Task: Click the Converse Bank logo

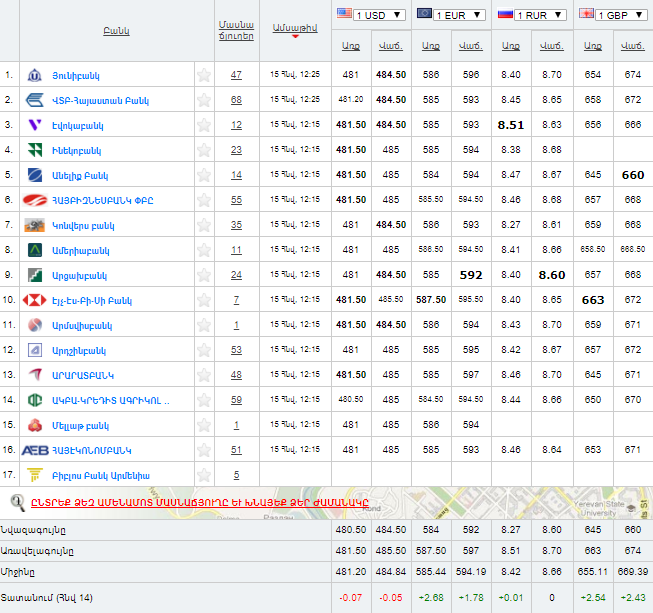Action: coord(35,225)
